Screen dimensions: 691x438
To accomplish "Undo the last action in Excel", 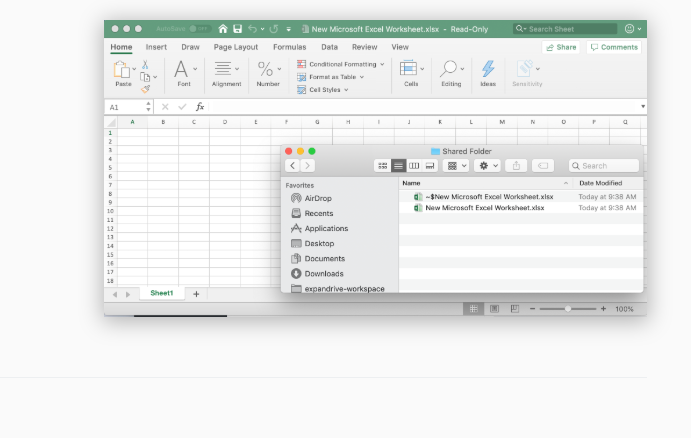I will tap(252, 29).
